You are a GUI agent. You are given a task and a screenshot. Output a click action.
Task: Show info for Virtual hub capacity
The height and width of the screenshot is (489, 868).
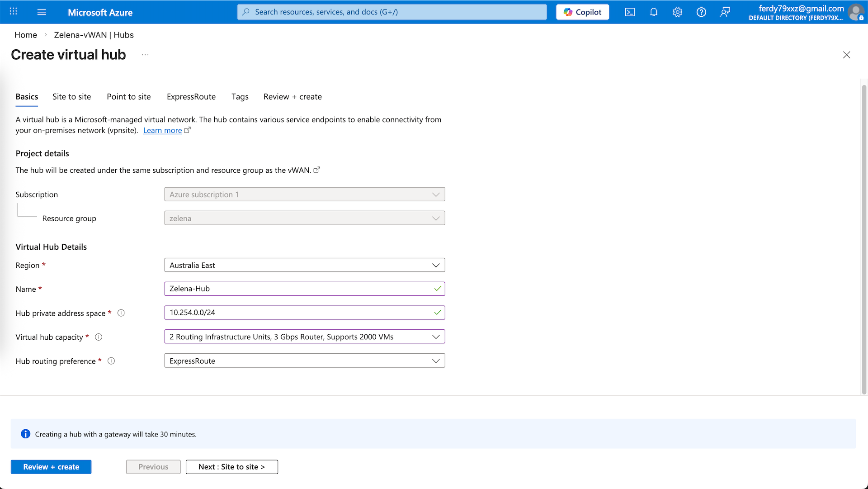pos(99,337)
